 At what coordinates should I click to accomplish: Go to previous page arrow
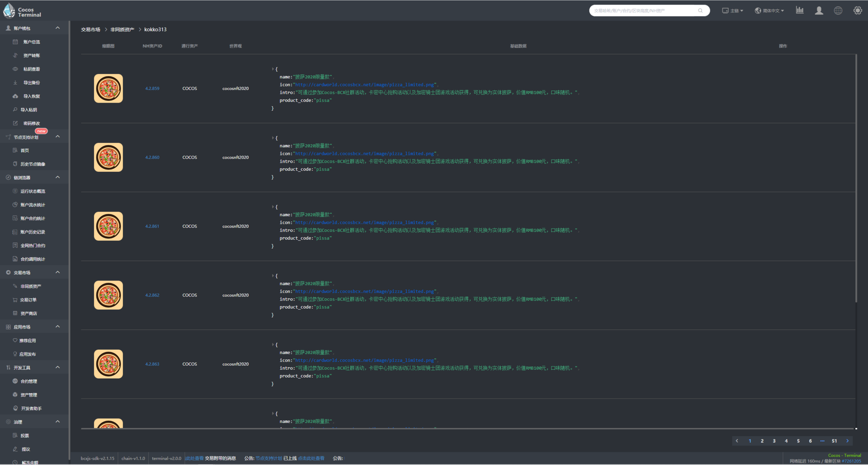737,441
